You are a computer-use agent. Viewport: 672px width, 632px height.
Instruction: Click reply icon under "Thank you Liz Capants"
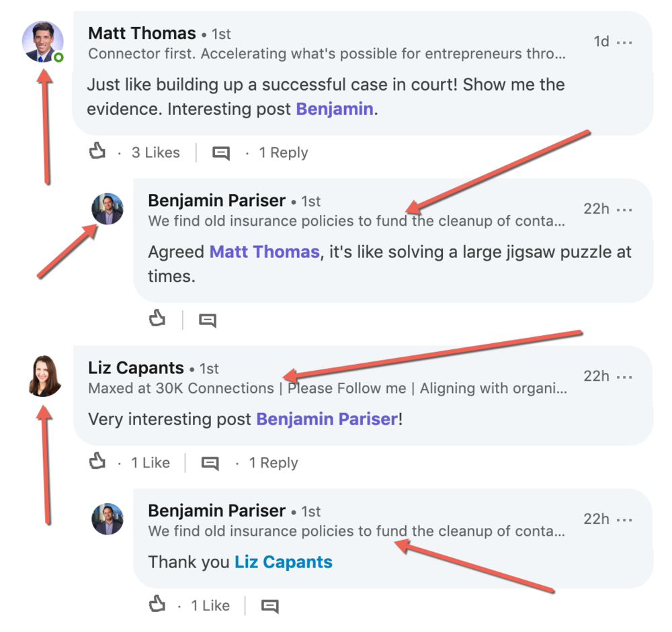(269, 606)
